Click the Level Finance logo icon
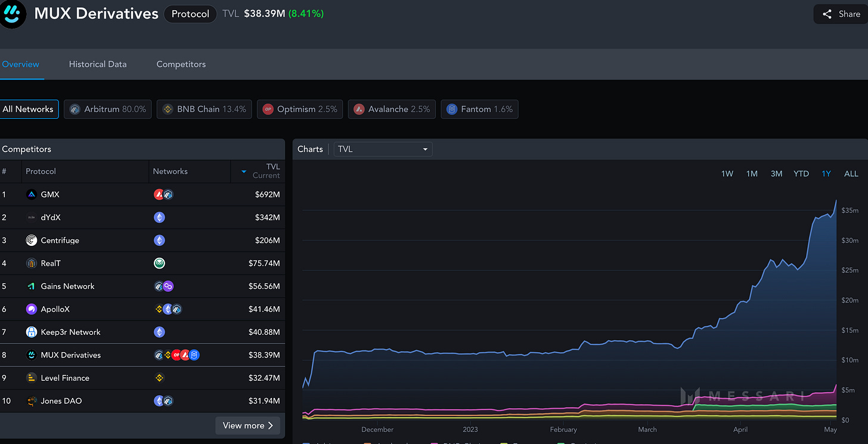The image size is (868, 444). (32, 378)
